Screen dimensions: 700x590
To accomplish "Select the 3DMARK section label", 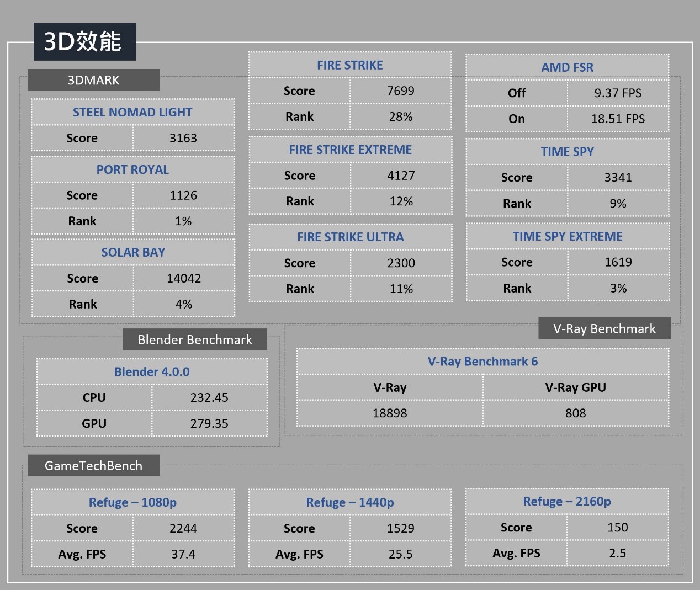I will coord(93,80).
